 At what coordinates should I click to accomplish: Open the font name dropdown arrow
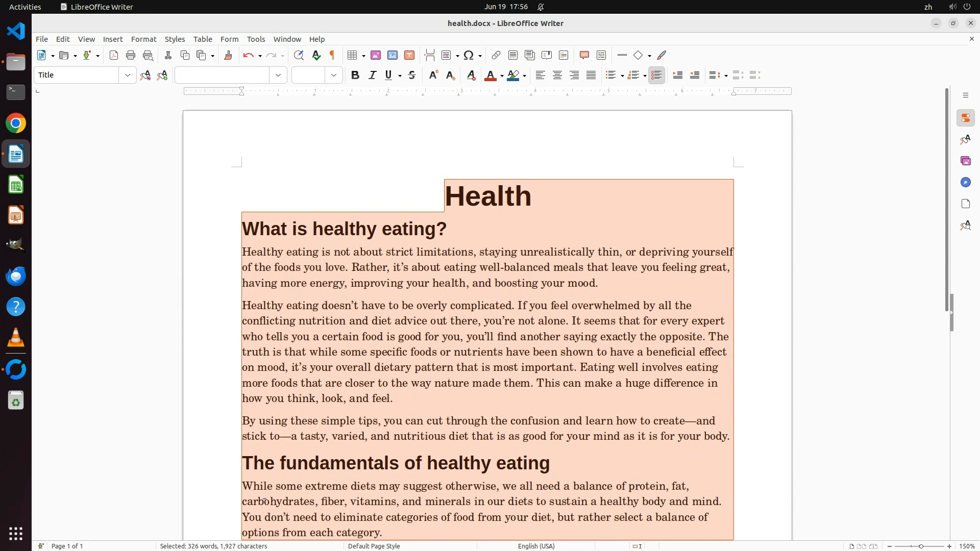[278, 76]
